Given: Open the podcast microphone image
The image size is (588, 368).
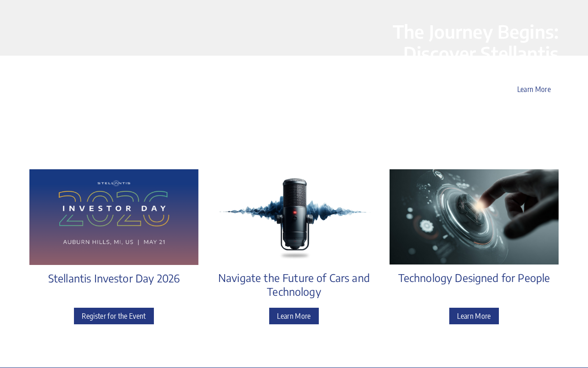Looking at the screenshot, I should point(294,217).
